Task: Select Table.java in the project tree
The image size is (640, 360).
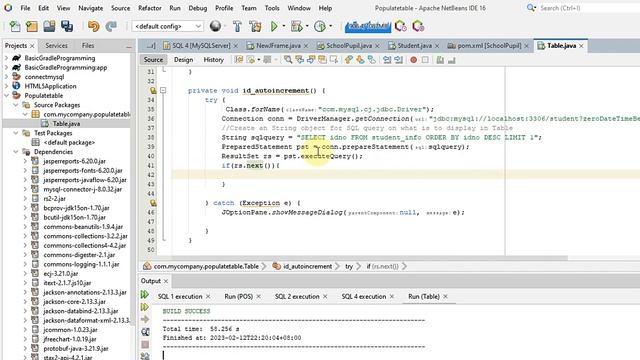Action: [66, 124]
